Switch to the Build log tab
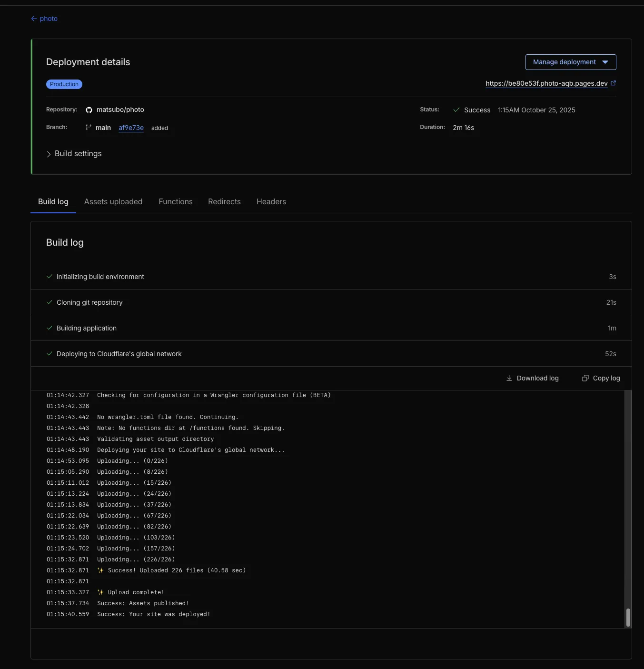Image resolution: width=644 pixels, height=669 pixels. pyautogui.click(x=53, y=201)
